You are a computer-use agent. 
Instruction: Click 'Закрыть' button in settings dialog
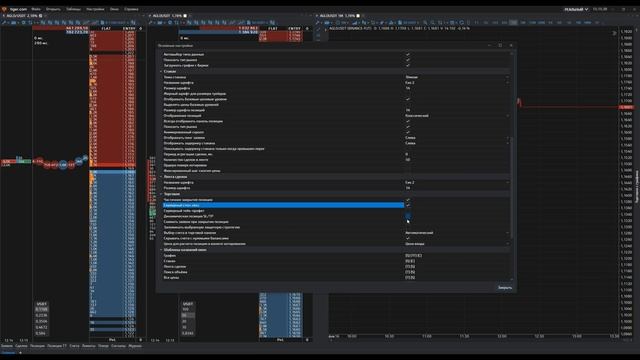point(505,288)
